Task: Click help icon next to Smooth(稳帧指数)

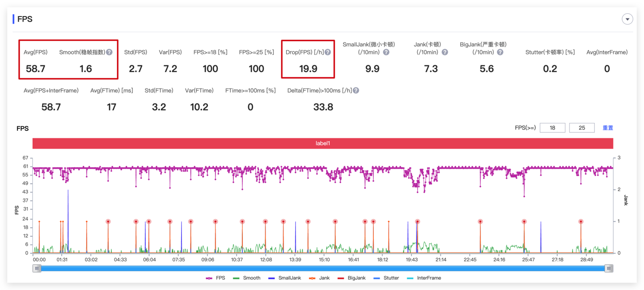Action: coord(109,52)
